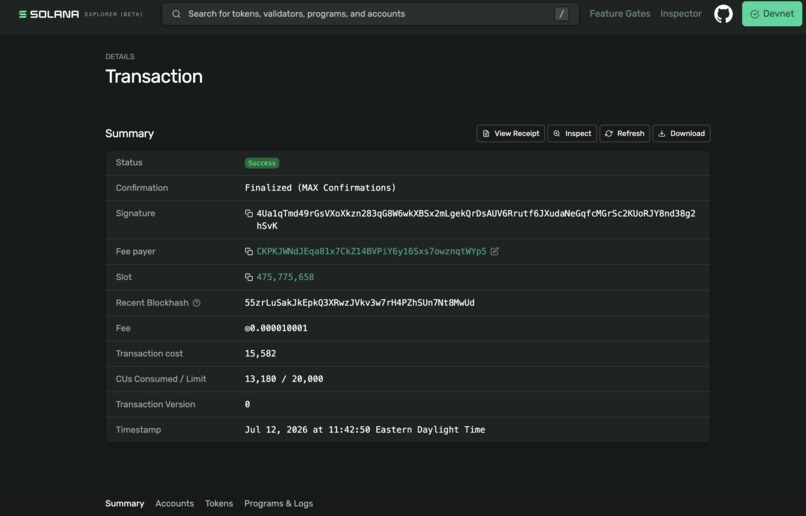The image size is (806, 516).
Task: Open the Inspector page
Action: 681,14
